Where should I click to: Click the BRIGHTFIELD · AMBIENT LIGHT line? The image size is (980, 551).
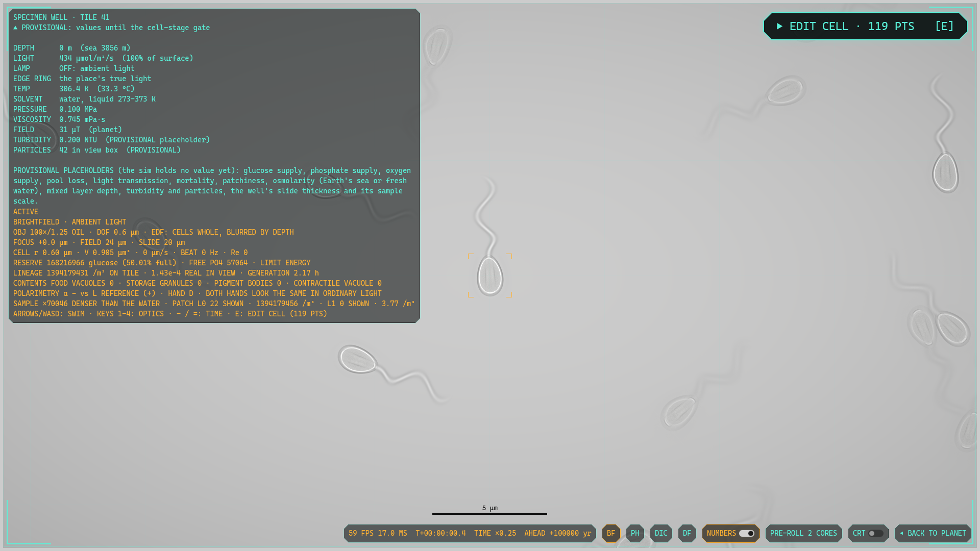69,222
